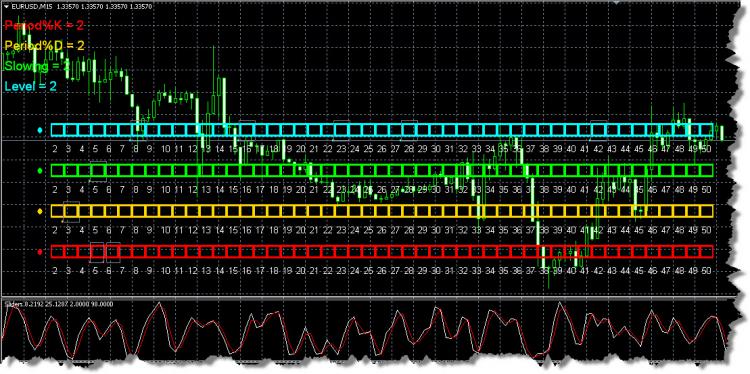Set green Slowing slider to box 44
This screenshot has width=750, height=374.
pos(626,171)
